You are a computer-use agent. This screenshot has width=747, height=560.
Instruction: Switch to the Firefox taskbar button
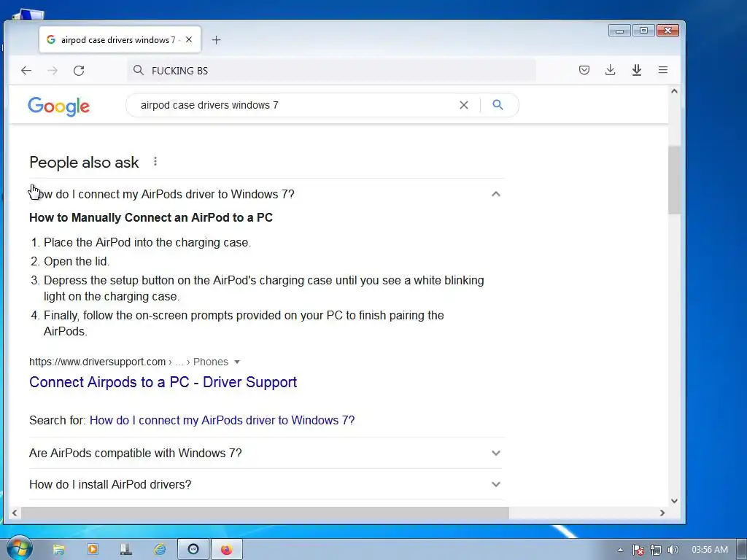coord(227,550)
